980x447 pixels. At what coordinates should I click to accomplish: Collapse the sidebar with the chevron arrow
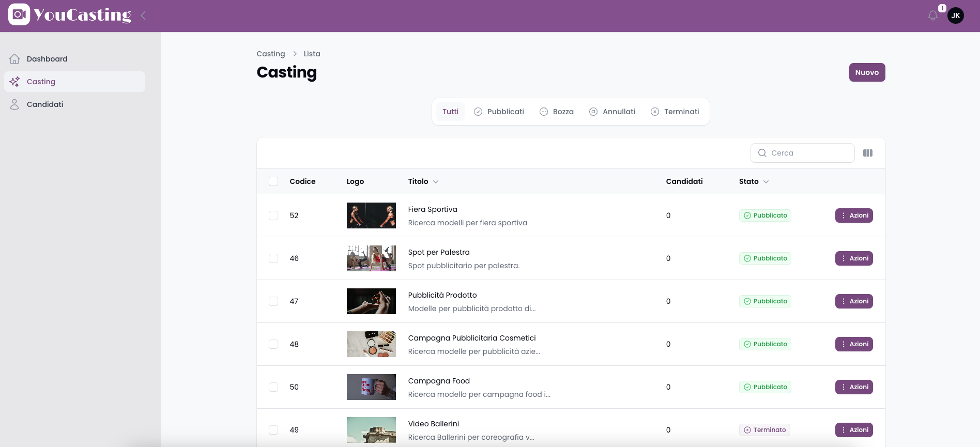[143, 16]
